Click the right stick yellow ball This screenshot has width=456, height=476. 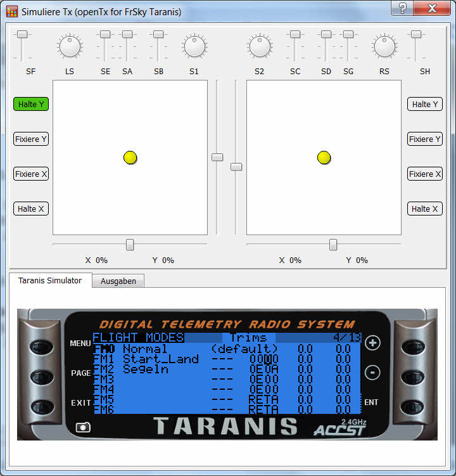coord(324,158)
